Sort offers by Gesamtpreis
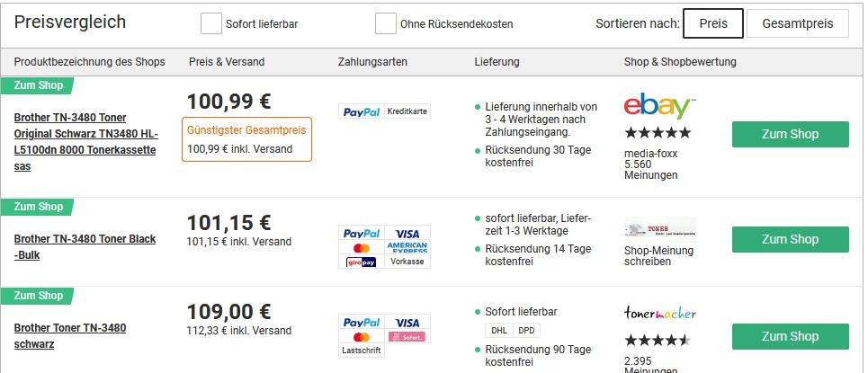This screenshot has height=373, width=868. 797,23
